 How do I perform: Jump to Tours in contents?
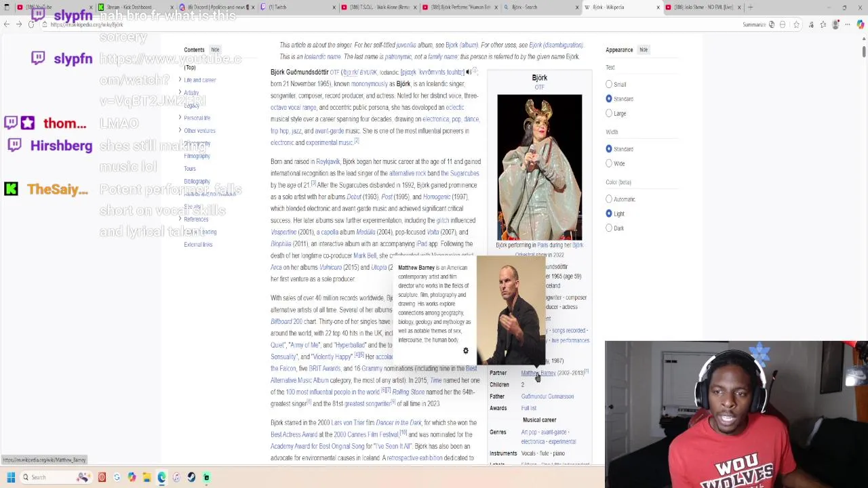pyautogui.click(x=190, y=169)
